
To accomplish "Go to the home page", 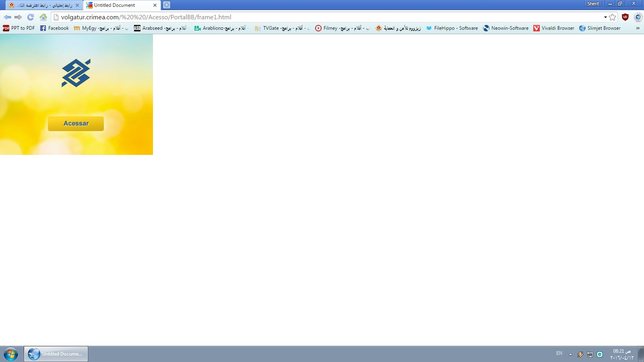I will (43, 17).
